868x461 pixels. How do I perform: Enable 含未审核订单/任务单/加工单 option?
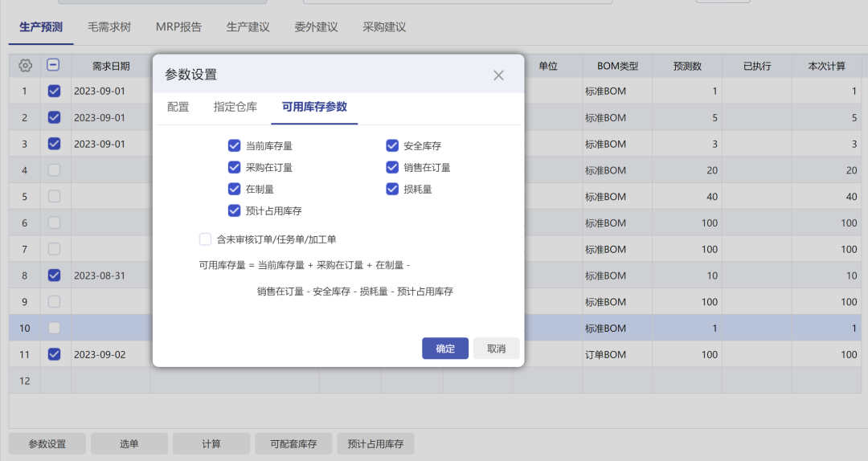[x=206, y=239]
